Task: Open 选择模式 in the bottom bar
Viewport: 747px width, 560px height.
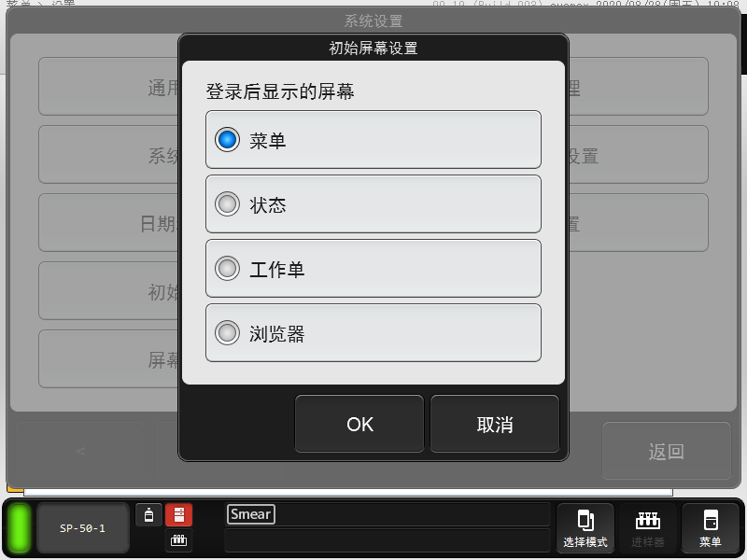Action: coord(585,528)
